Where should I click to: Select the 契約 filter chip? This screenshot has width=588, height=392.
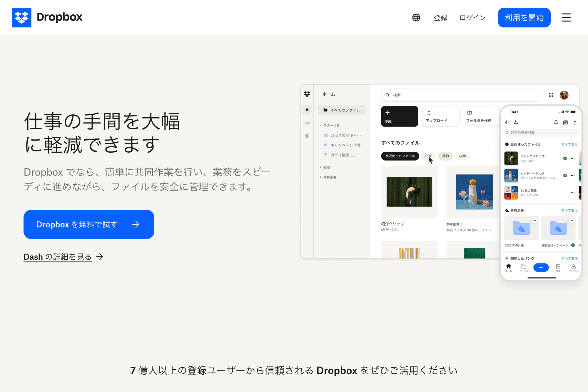coord(445,156)
